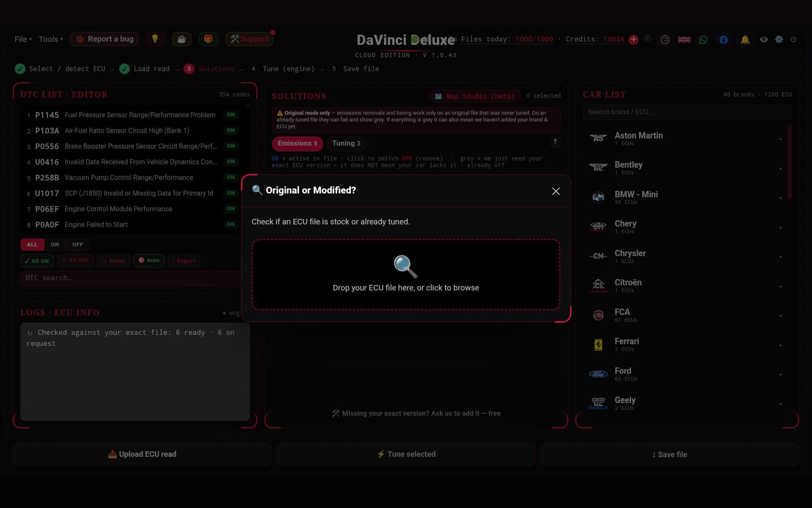Screen dimensions: 812x508
Task: Click the magnifier icon in the drop zone
Action: click(405, 266)
